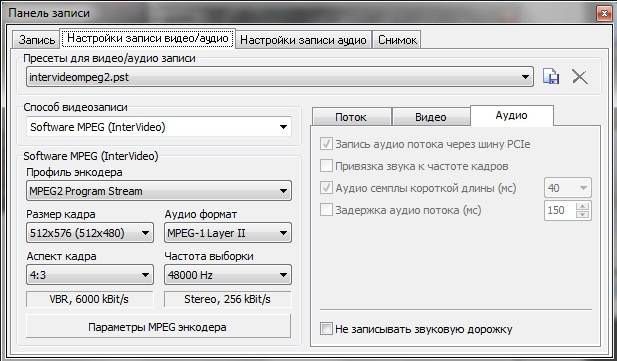
Task: Open Профиль энкодера MPEG2 Program Stream dropdown
Action: (159, 191)
